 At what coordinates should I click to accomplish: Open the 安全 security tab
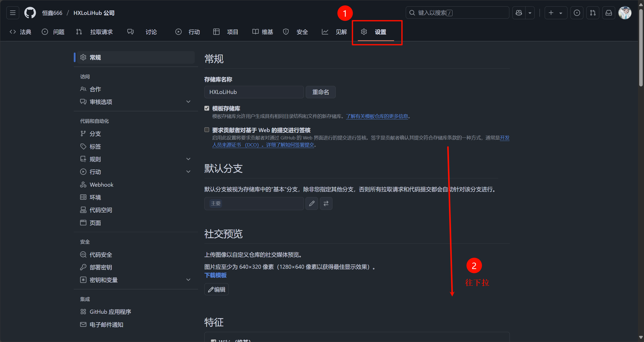tap(295, 32)
